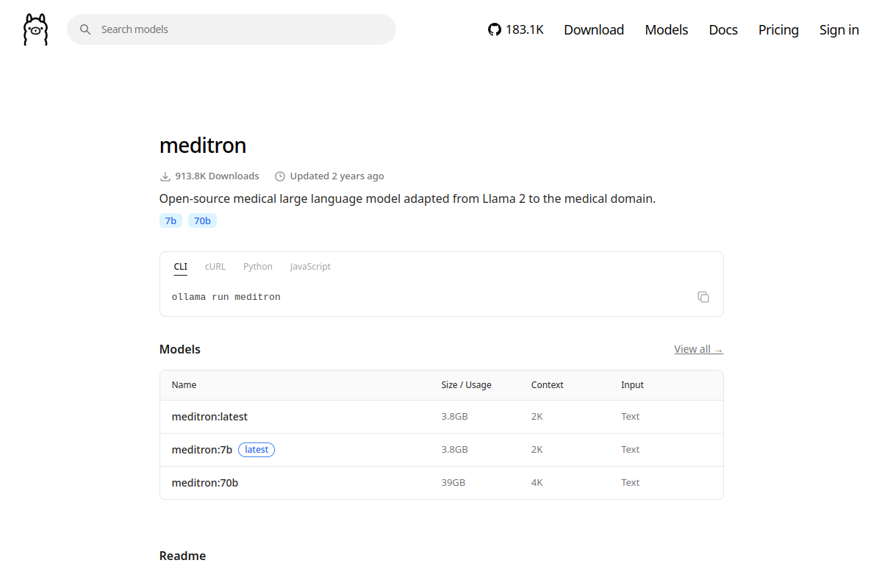Viewport: 882px width, 588px height.
Task: Click 3.8GB size in meditron:7b row
Action: [x=454, y=450]
